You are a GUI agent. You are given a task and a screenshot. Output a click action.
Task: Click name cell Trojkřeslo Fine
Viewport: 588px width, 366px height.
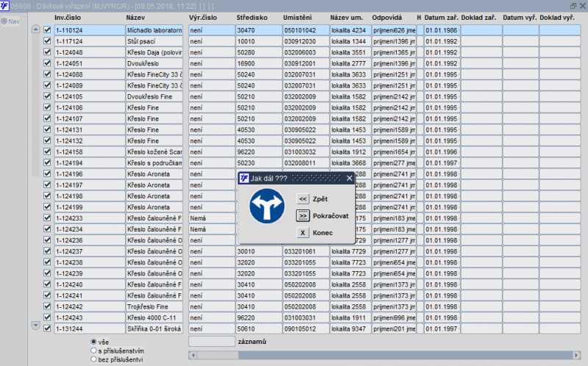click(154, 306)
